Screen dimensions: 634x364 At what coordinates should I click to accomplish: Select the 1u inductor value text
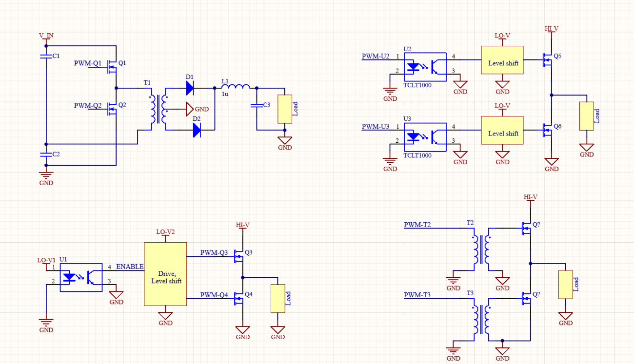[225, 94]
